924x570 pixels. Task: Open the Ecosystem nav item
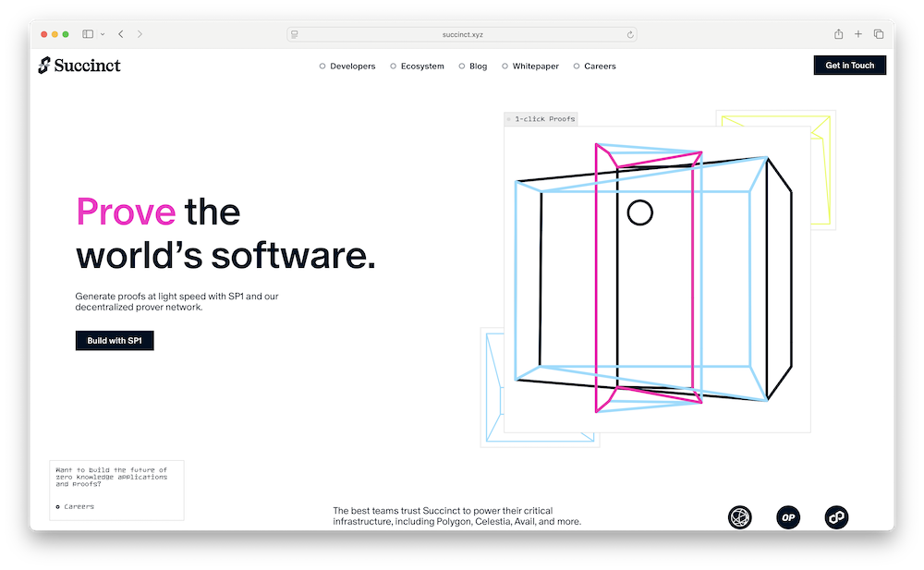[417, 66]
